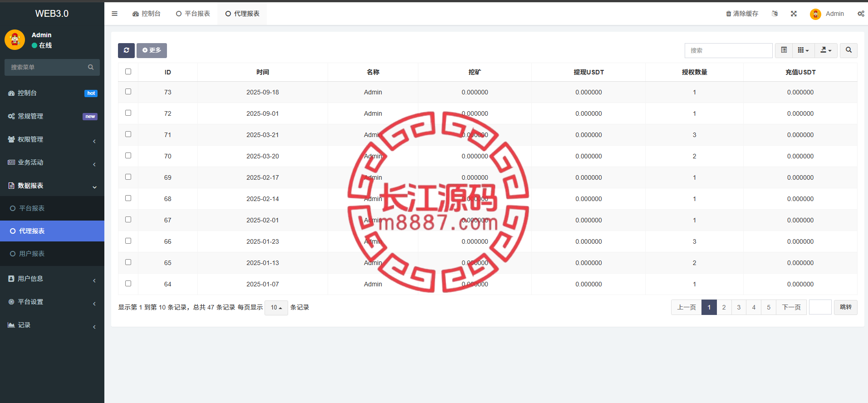Click the WEB3.0 logo title
This screenshot has height=403, width=868.
coord(52,14)
